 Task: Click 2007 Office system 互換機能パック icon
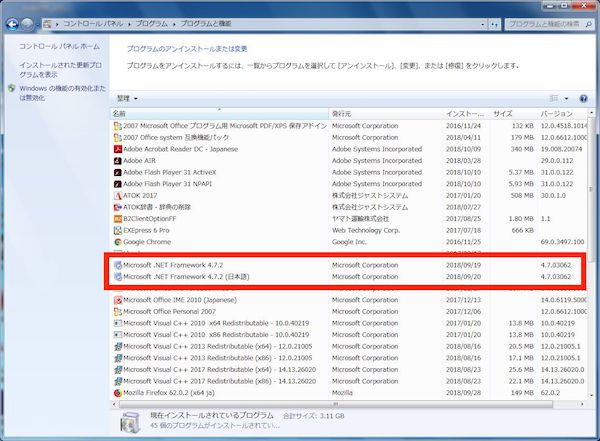tap(118, 137)
